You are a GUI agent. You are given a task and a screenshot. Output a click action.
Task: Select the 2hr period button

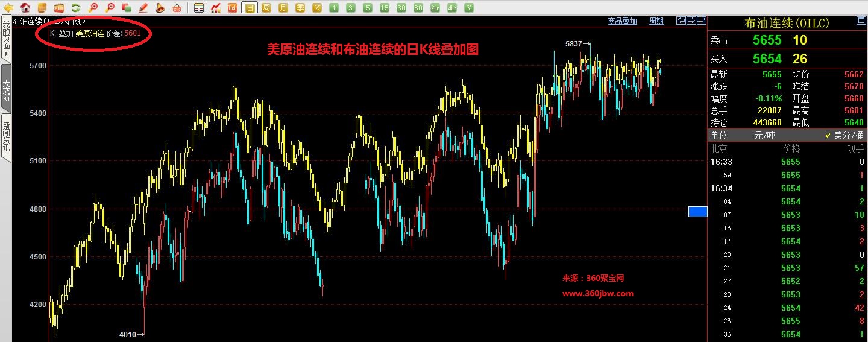pyautogui.click(x=435, y=8)
